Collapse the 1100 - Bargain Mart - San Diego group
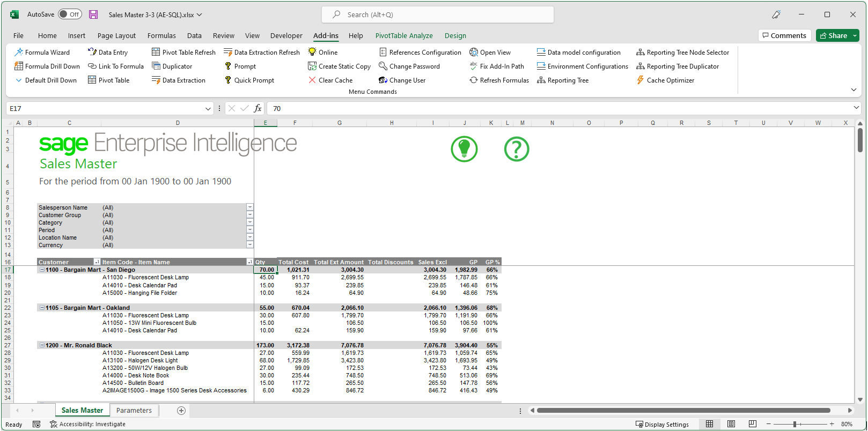Viewport: 868px width, 431px height. (x=42, y=270)
